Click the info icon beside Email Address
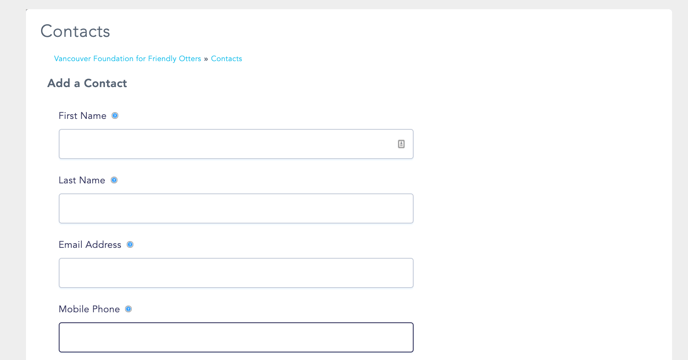 (x=130, y=245)
